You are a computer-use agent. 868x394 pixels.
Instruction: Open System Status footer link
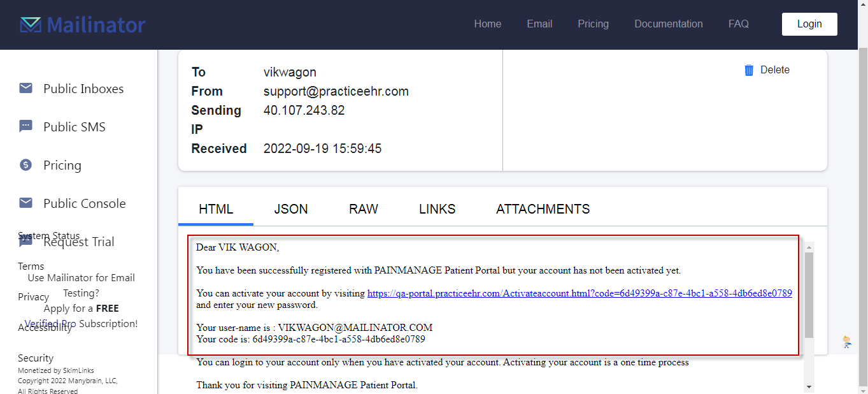pos(49,236)
